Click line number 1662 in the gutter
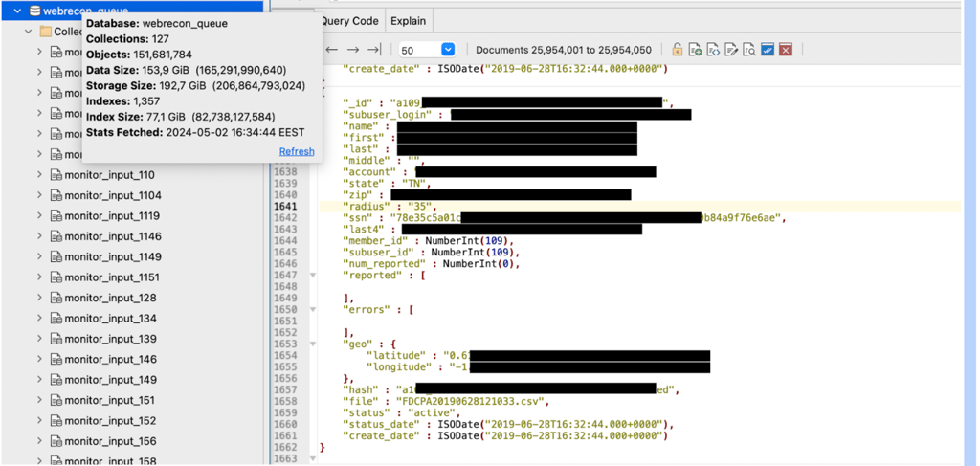Viewport: 980px width, 466px height. point(285,447)
